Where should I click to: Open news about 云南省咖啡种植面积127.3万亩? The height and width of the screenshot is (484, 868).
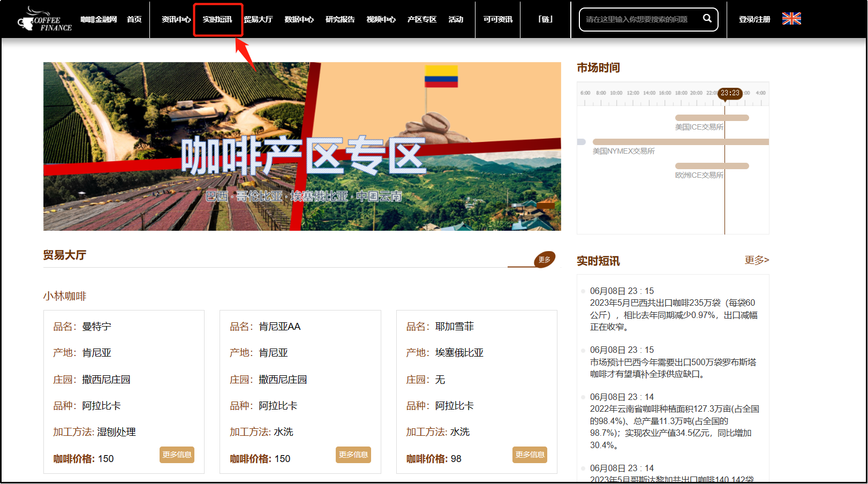click(x=675, y=427)
